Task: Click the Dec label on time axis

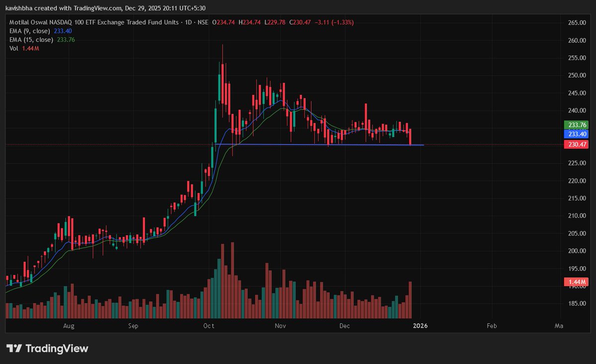Action: click(345, 326)
